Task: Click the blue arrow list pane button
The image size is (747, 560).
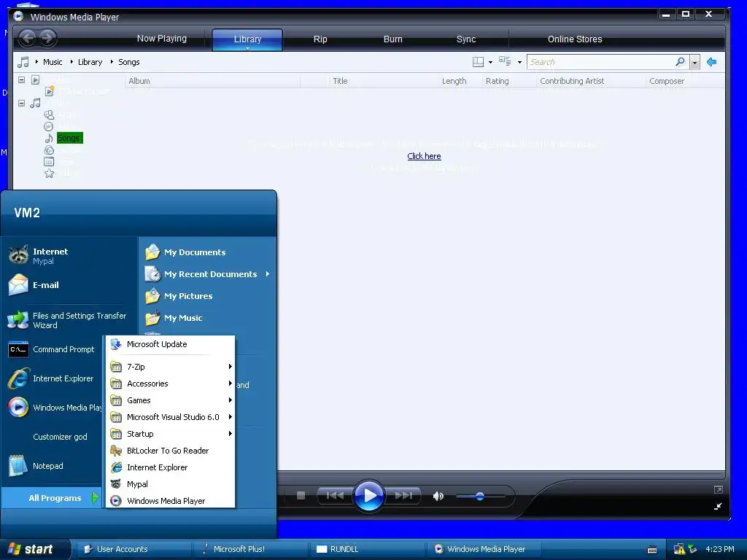Action: (x=712, y=62)
